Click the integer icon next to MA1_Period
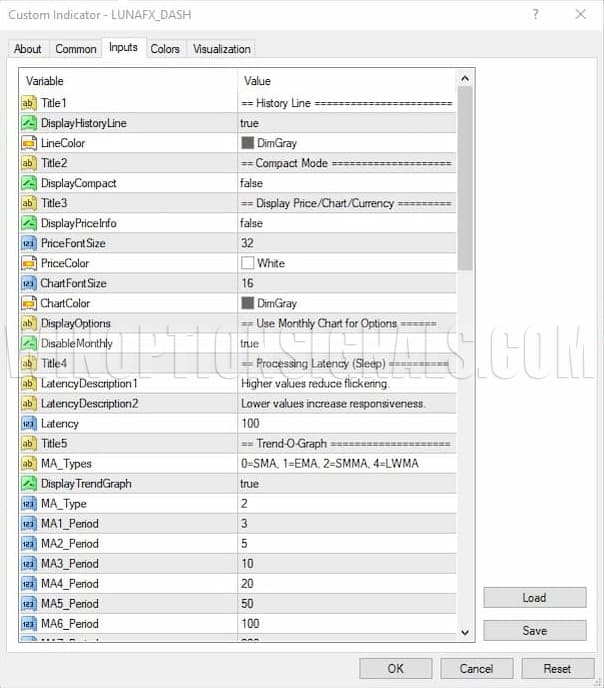 (29, 523)
